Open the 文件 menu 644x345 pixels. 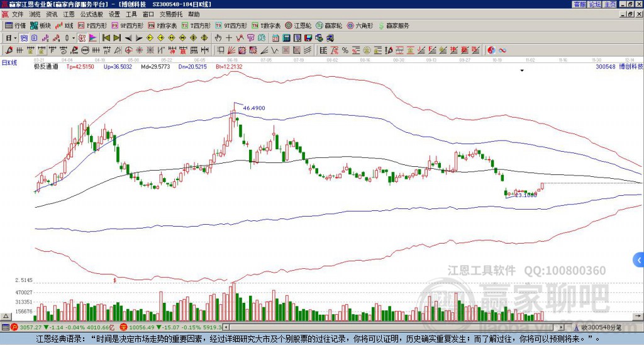tap(18, 14)
